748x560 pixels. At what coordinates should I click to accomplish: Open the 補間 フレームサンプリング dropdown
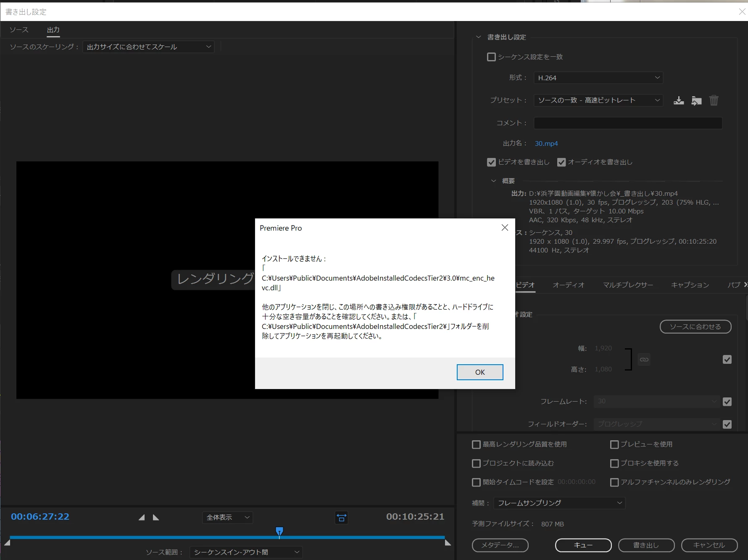point(559,503)
